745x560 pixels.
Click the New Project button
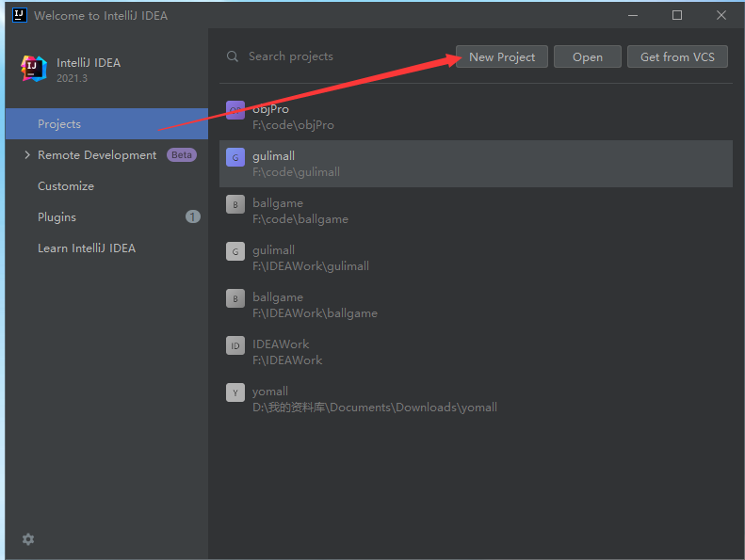pos(502,56)
